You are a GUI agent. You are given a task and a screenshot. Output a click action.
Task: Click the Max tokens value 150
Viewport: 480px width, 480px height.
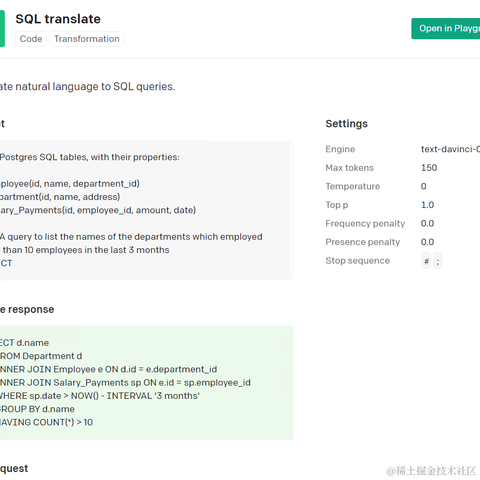click(429, 168)
